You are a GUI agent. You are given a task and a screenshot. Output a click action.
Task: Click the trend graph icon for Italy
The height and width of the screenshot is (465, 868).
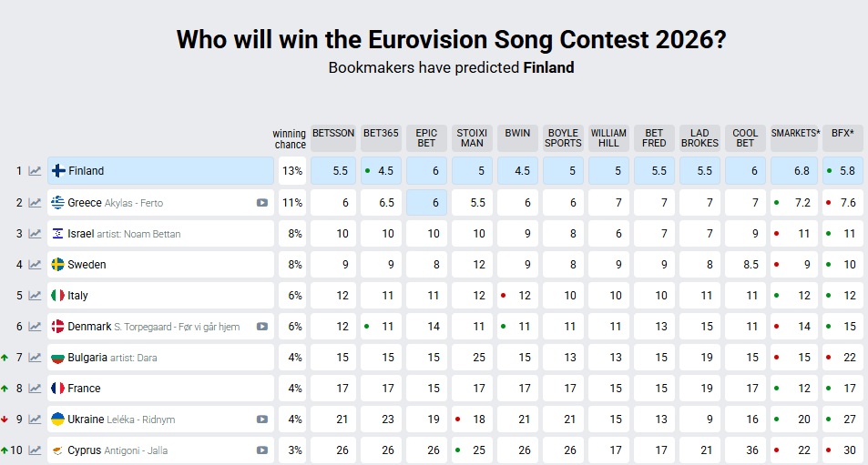click(x=35, y=296)
